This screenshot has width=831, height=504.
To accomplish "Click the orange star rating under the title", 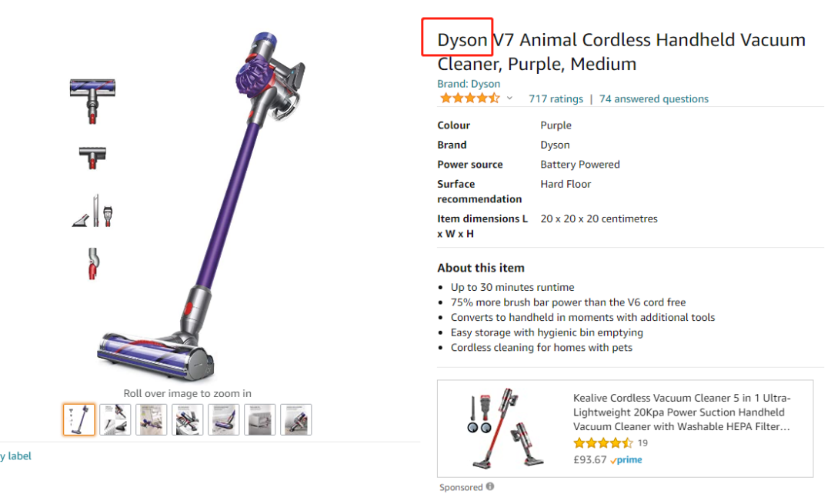I will (x=470, y=98).
